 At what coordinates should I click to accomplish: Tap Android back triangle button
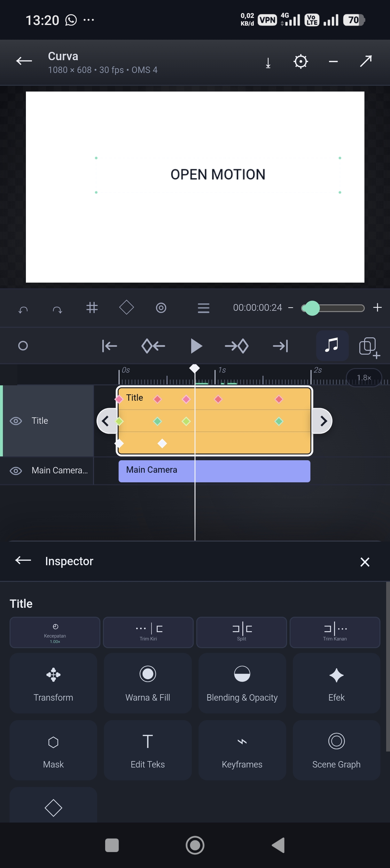click(278, 845)
